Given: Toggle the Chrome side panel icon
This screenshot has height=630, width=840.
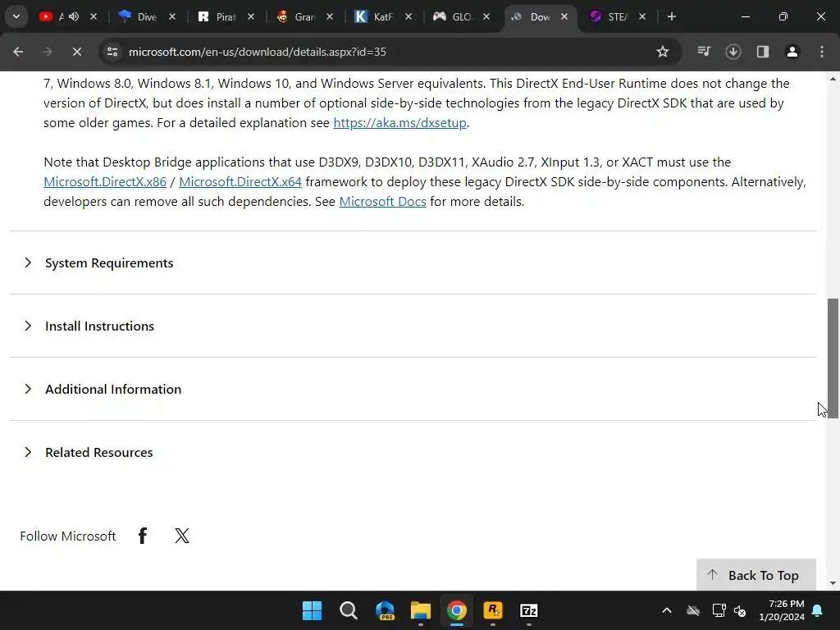Looking at the screenshot, I should point(763,52).
